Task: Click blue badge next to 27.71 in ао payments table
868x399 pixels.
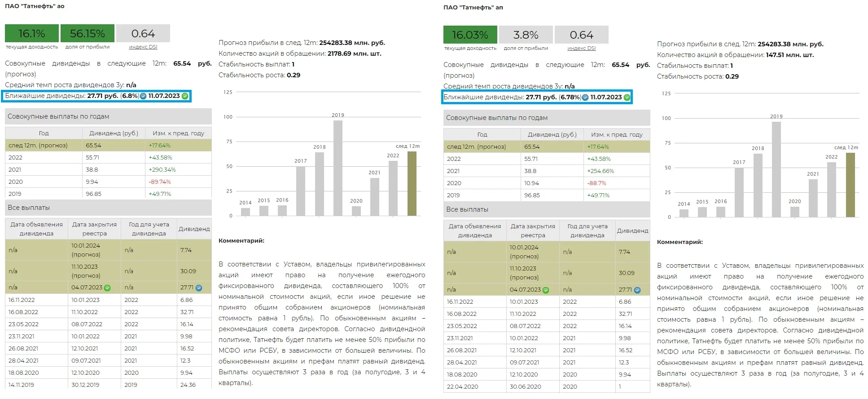Action: 199,288
